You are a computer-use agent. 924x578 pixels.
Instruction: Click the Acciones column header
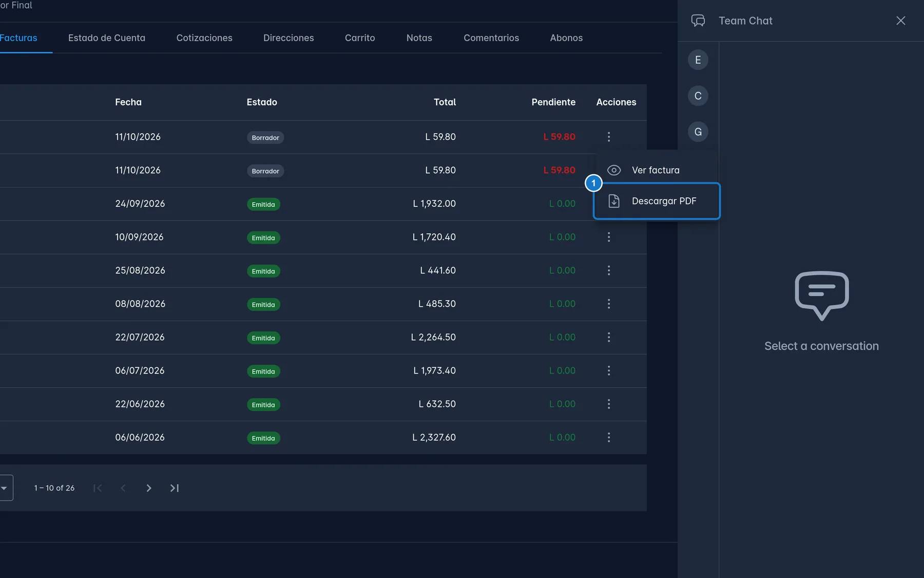(x=616, y=102)
